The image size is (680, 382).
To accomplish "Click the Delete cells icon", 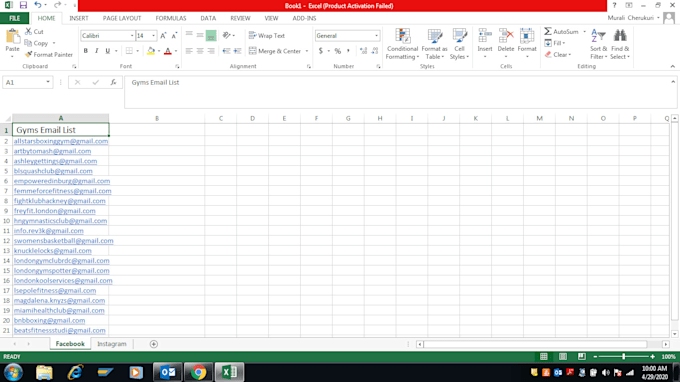I will 506,36.
